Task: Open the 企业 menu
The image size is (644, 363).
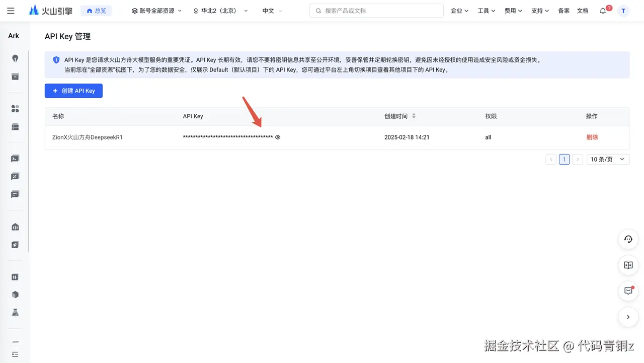Action: click(x=459, y=11)
